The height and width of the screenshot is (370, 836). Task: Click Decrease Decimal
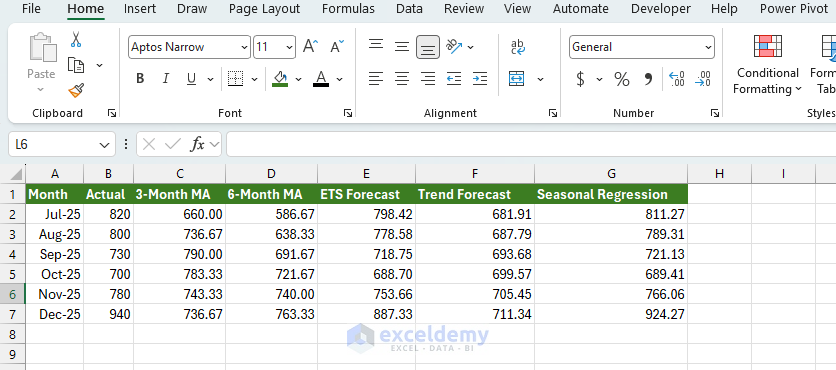tap(703, 79)
